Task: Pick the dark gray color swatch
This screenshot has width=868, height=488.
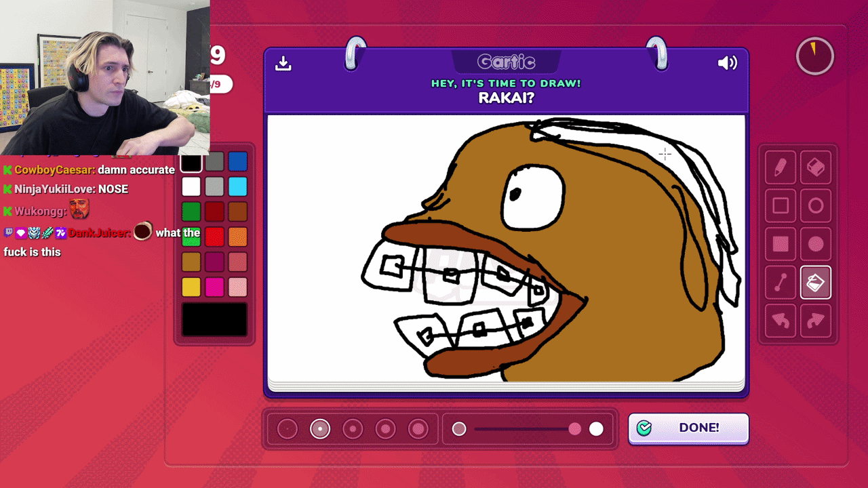Action: pyautogui.click(x=214, y=162)
